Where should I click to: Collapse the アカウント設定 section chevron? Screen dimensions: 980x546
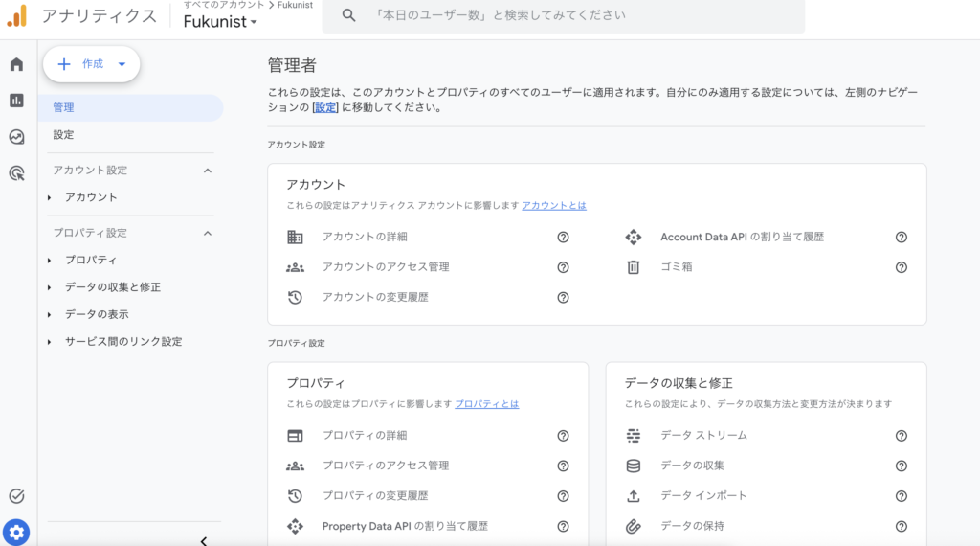tap(208, 171)
